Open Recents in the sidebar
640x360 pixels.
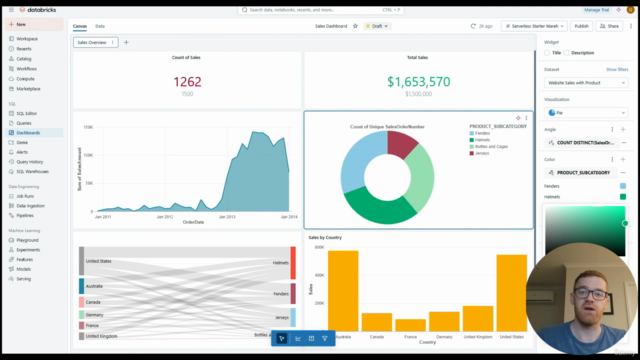click(x=24, y=49)
